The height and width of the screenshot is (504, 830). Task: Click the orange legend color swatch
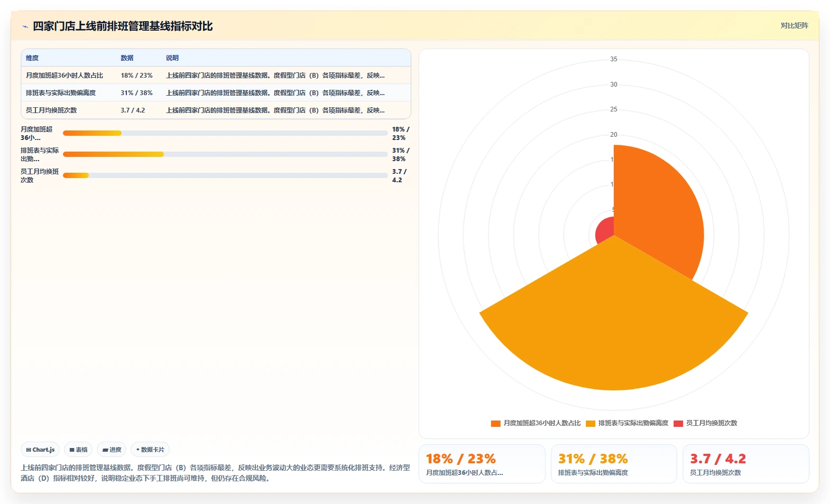click(x=495, y=424)
